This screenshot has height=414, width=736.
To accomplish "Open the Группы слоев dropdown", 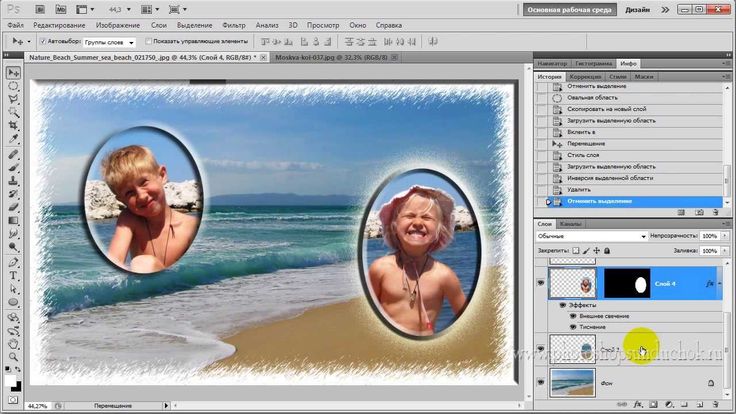I will pyautogui.click(x=110, y=42).
